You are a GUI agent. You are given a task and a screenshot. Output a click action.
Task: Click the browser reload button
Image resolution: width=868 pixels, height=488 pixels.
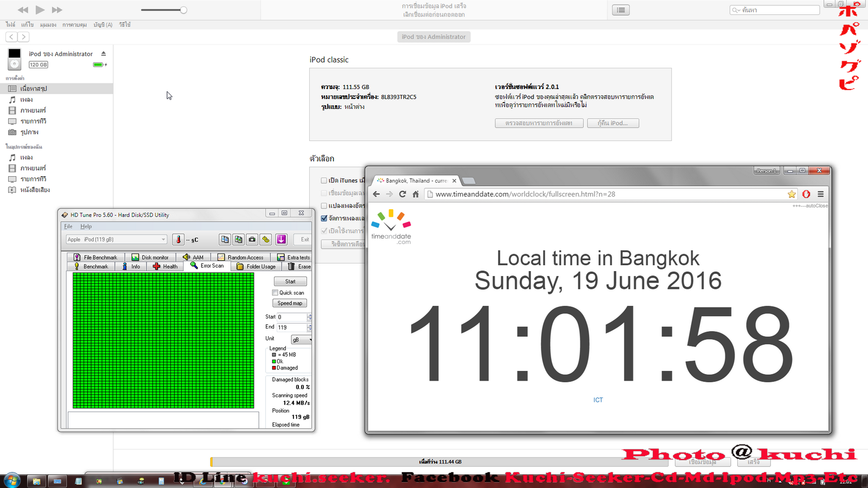pyautogui.click(x=403, y=194)
